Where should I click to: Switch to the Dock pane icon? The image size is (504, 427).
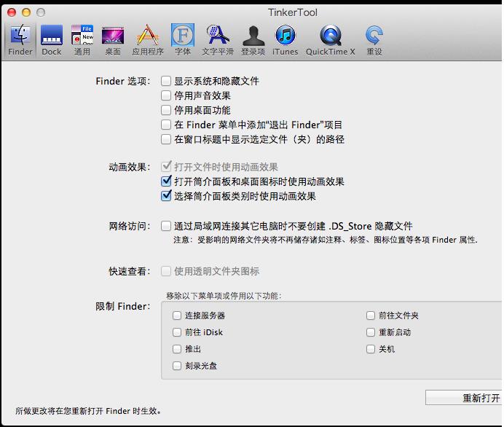pyautogui.click(x=52, y=40)
